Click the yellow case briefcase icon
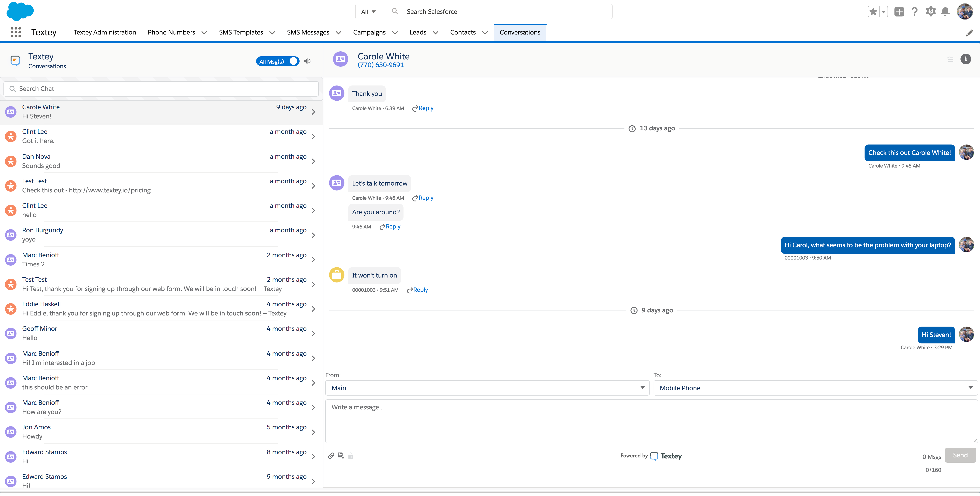 (337, 275)
